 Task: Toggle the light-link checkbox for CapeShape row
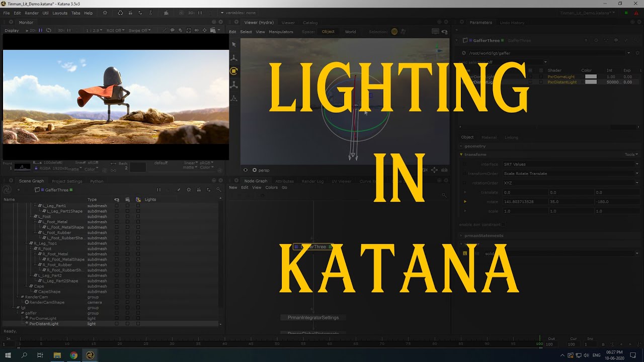click(138, 292)
